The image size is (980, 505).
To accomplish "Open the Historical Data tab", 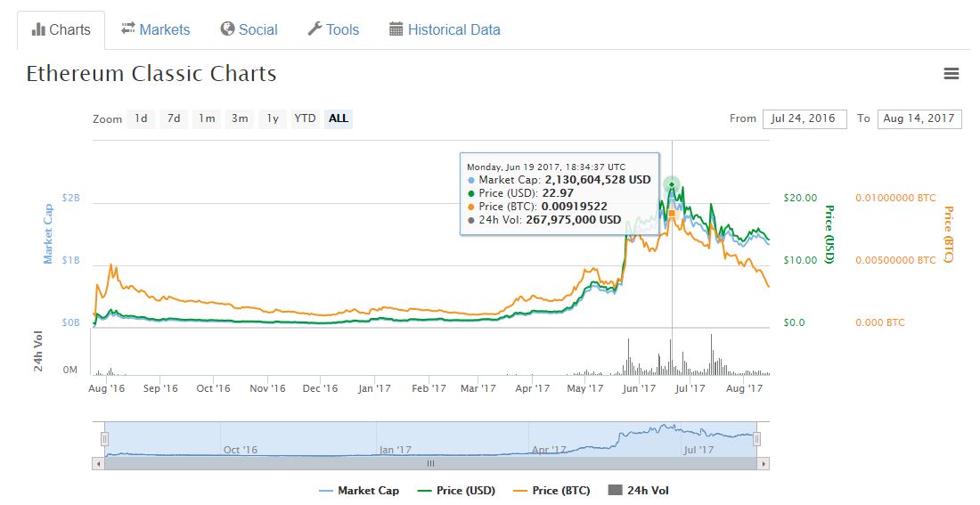I will (445, 29).
